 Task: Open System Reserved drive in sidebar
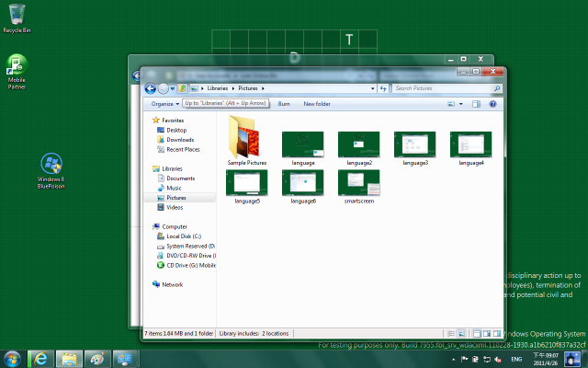[x=186, y=246]
